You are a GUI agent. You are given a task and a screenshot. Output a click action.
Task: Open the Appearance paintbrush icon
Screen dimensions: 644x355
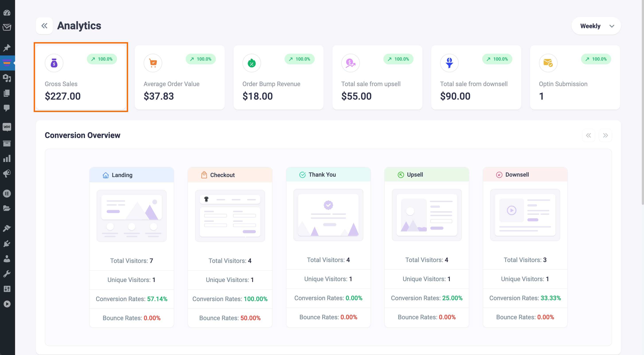pyautogui.click(x=7, y=228)
